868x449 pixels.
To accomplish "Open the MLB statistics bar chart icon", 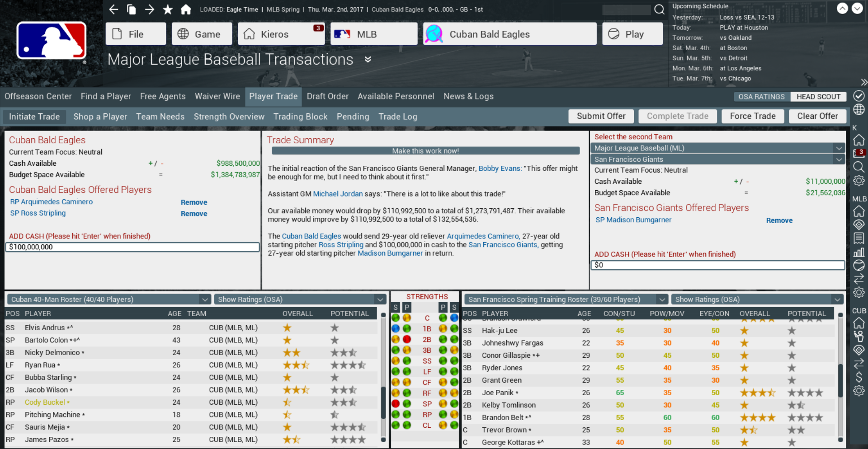I will (859, 252).
